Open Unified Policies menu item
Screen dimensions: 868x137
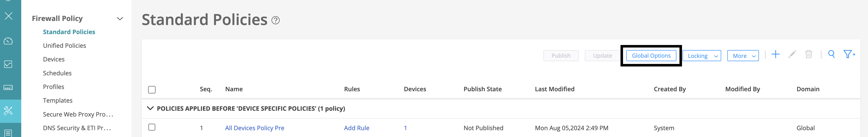64,46
